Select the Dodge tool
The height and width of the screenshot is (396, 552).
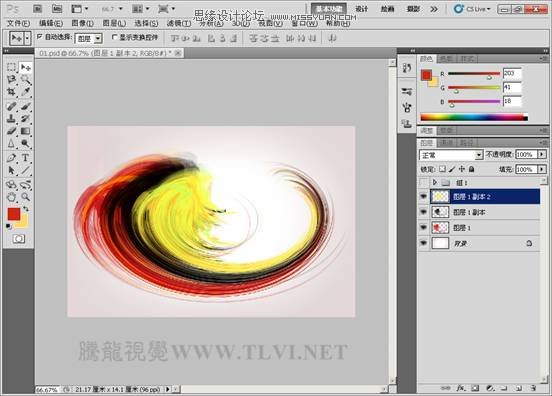25,144
